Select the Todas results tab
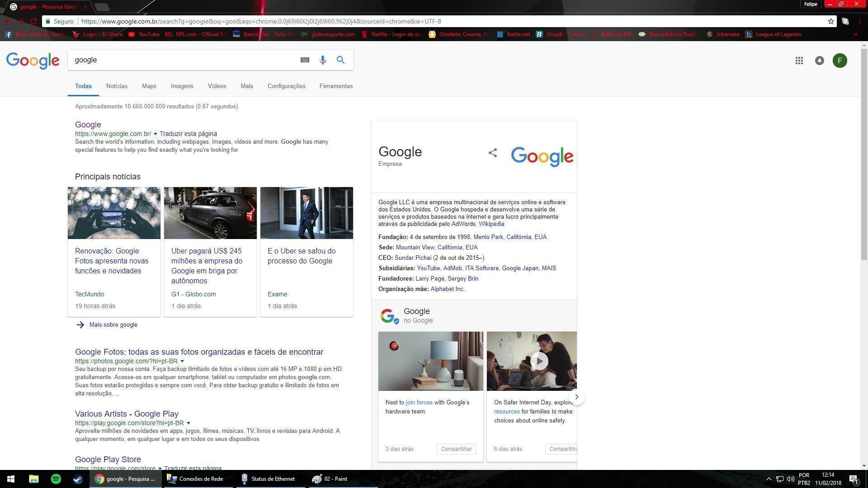 click(x=83, y=86)
